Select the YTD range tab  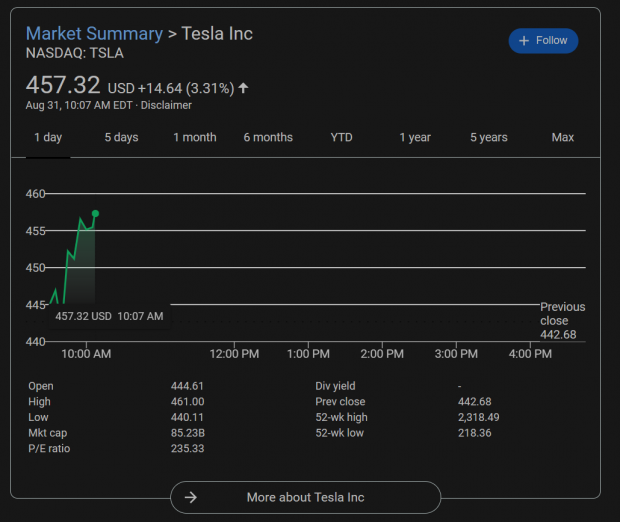pos(341,137)
